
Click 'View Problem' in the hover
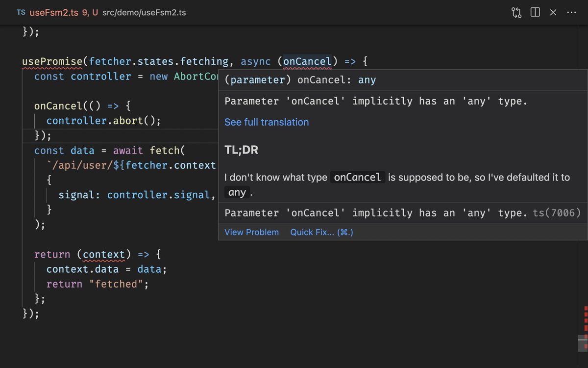click(x=251, y=232)
